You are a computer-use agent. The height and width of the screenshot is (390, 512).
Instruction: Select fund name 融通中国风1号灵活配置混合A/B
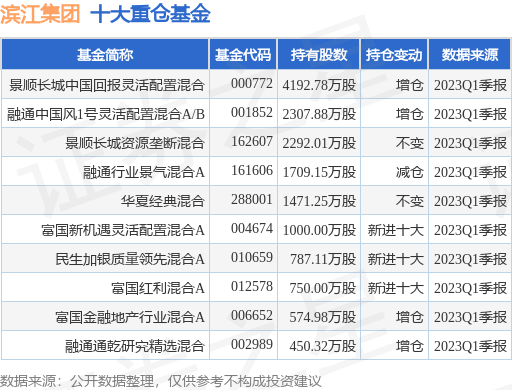click(x=106, y=114)
